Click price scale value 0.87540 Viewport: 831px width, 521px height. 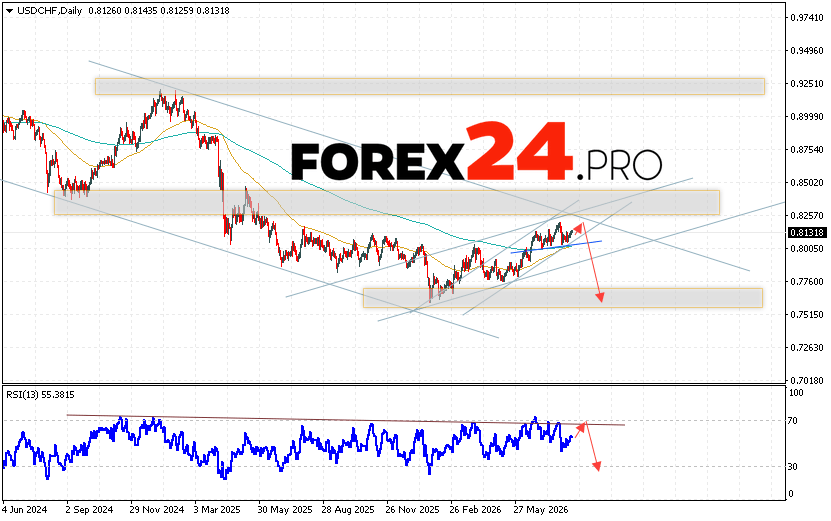[807, 150]
